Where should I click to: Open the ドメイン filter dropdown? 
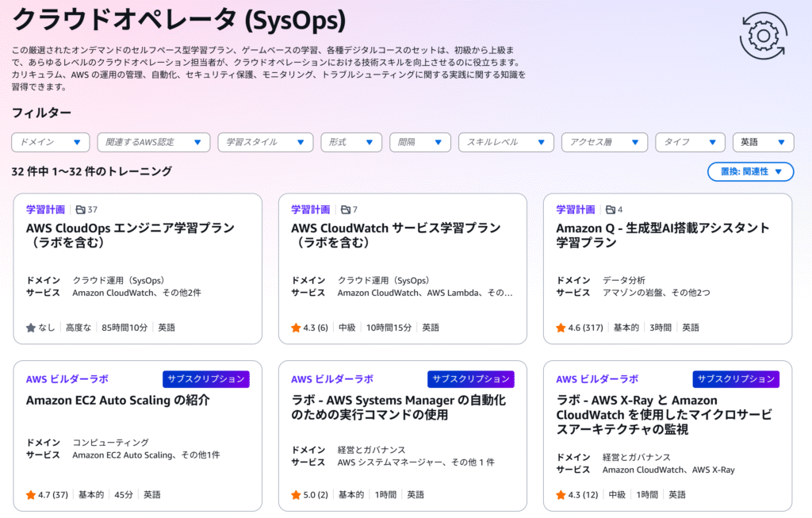50,142
